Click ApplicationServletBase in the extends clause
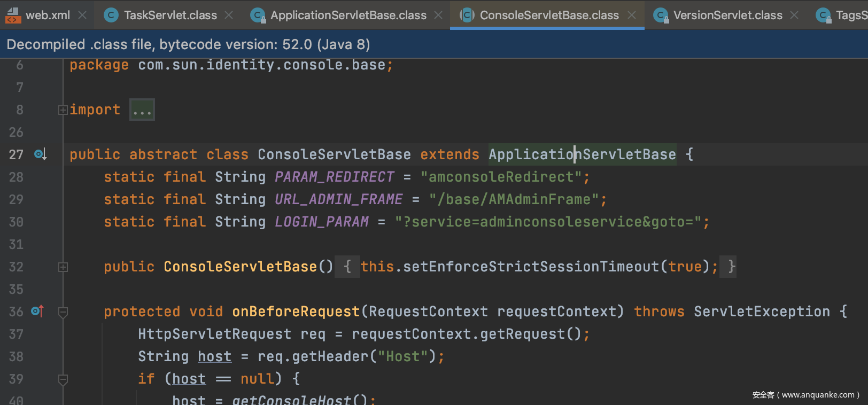The image size is (868, 405). tap(582, 155)
